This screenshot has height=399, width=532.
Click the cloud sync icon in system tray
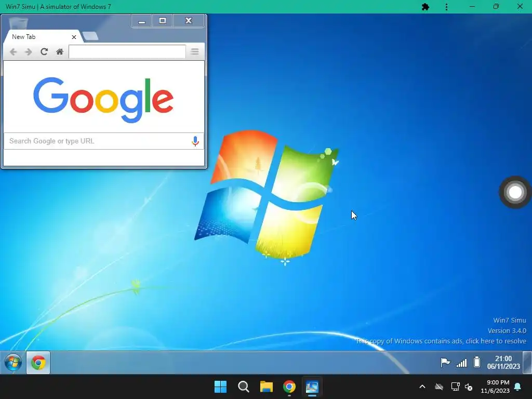439,387
